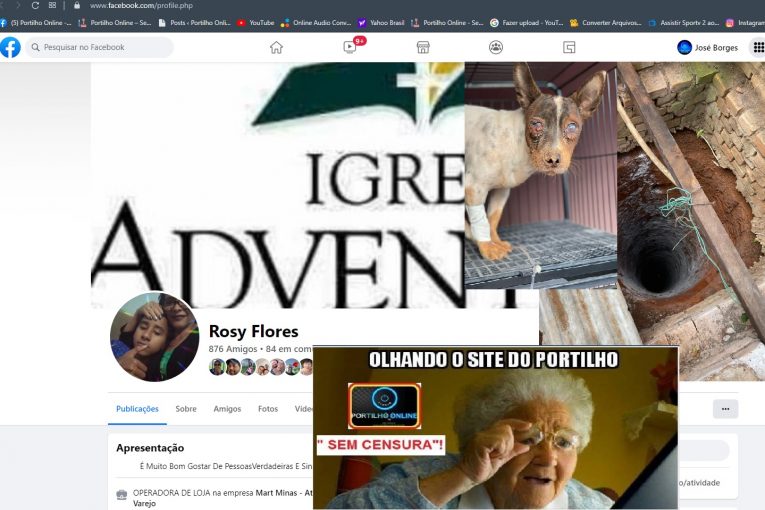Open the Marketplace icon
765x510 pixels.
423,47
